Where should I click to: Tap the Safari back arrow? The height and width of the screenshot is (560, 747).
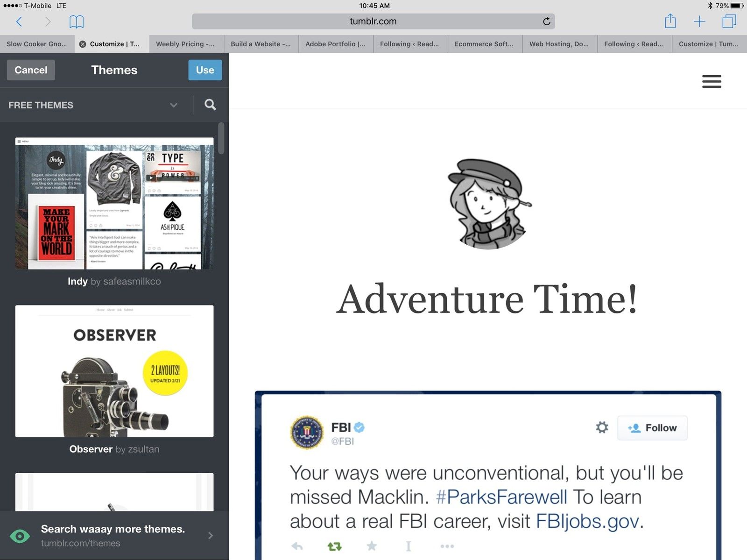[x=19, y=21]
